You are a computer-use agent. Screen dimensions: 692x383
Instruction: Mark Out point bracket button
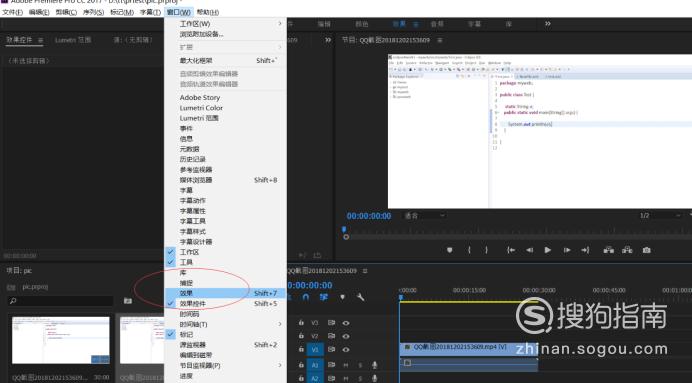pos(486,250)
